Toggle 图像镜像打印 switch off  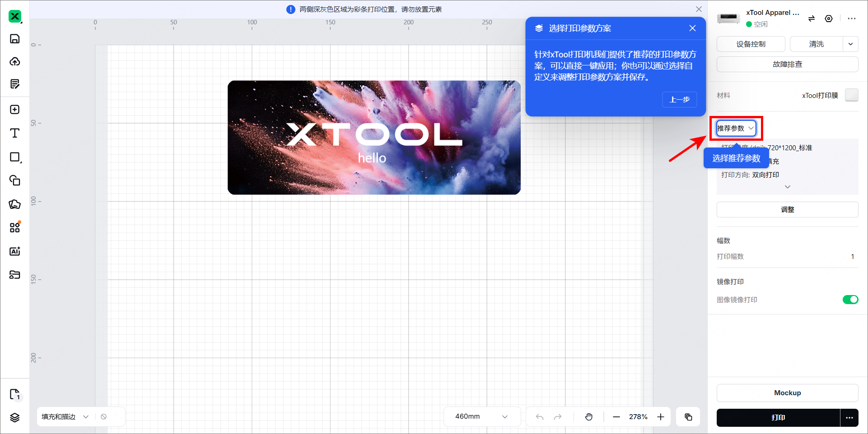point(850,300)
